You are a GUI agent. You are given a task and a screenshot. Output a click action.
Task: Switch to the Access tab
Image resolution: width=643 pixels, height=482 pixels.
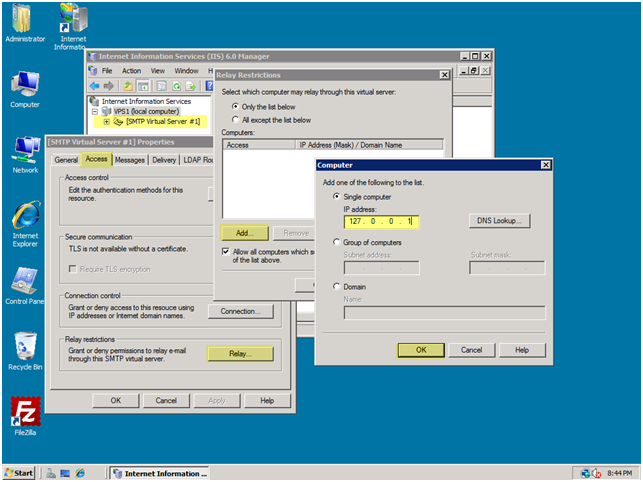pos(96,159)
